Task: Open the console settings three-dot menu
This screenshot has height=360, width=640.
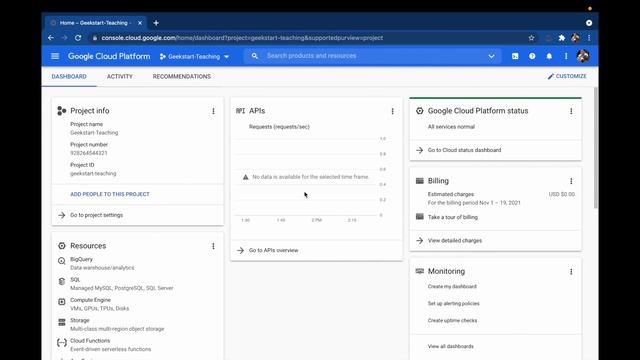Action: click(x=566, y=56)
